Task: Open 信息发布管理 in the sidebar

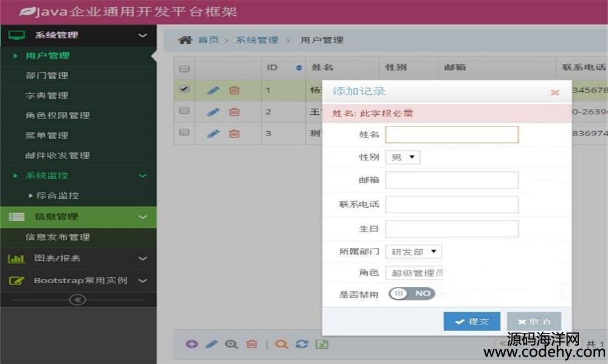Action: click(x=58, y=237)
